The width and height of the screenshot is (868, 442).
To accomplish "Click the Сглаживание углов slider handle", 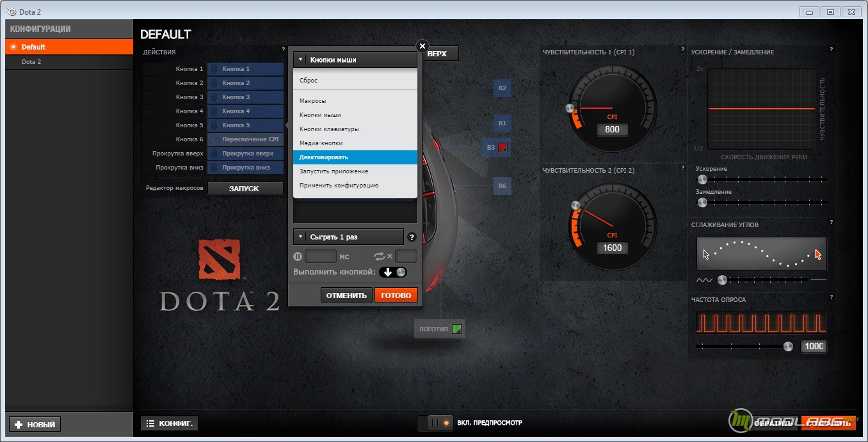I will (722, 280).
